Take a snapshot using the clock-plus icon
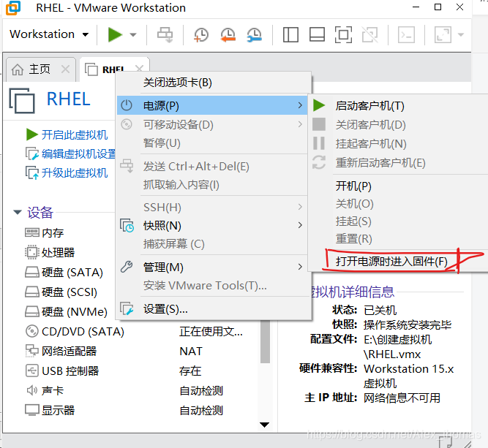Viewport: 488px width, 448px height. (200, 34)
